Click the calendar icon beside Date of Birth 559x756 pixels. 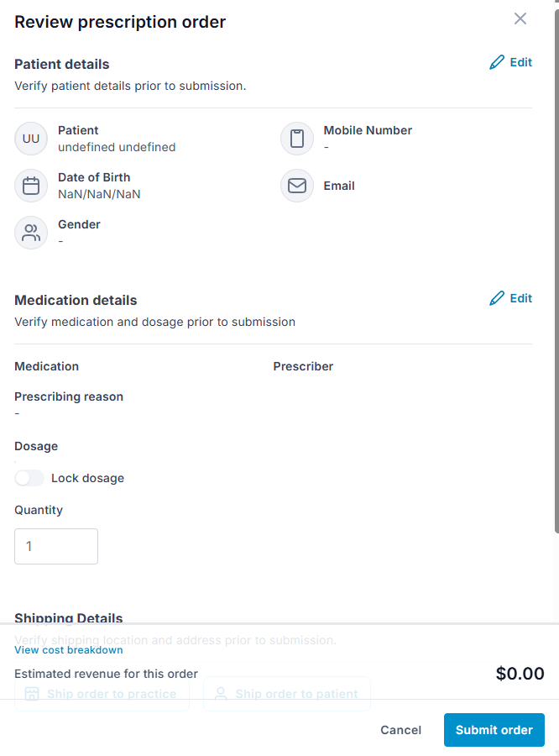coord(31,186)
